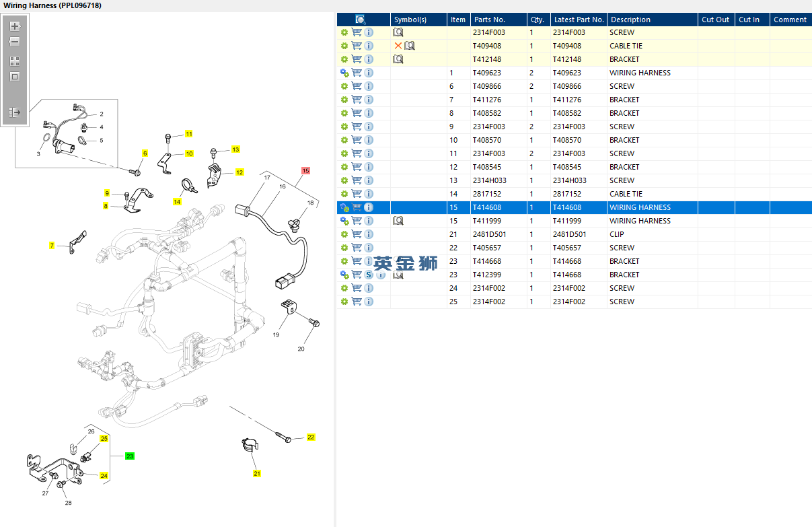Open info for selected T414608 WIRING HARNESS
812x527 pixels.
[369, 207]
